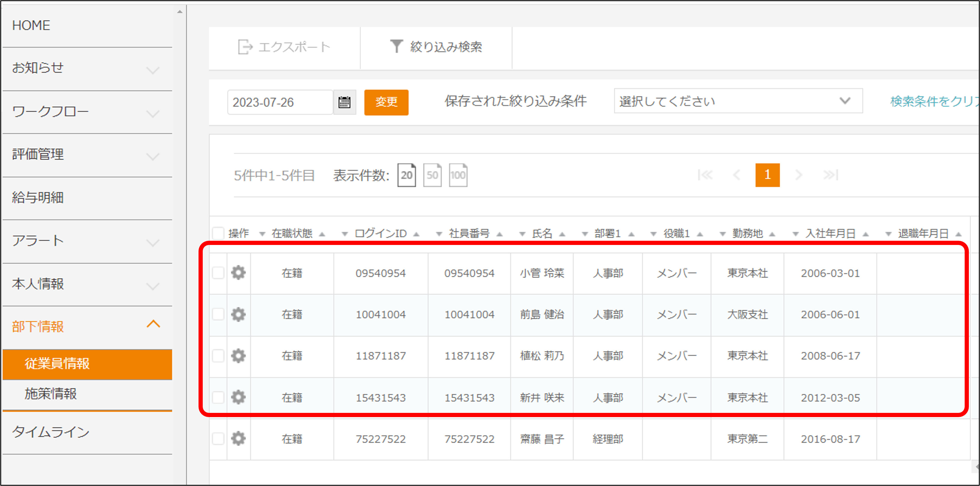Click the name cell 小菅 玲菜

[x=542, y=273]
